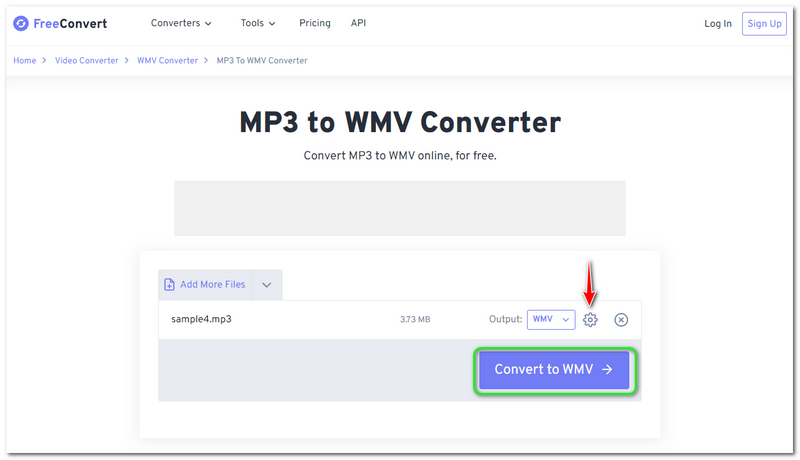Open the WMV Converter breadcrumb link
Screen dimensions: 800x460
(169, 61)
